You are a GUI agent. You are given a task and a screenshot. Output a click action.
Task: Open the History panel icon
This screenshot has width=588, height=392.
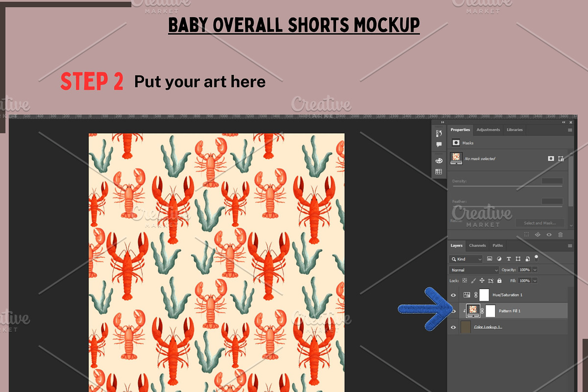(439, 133)
